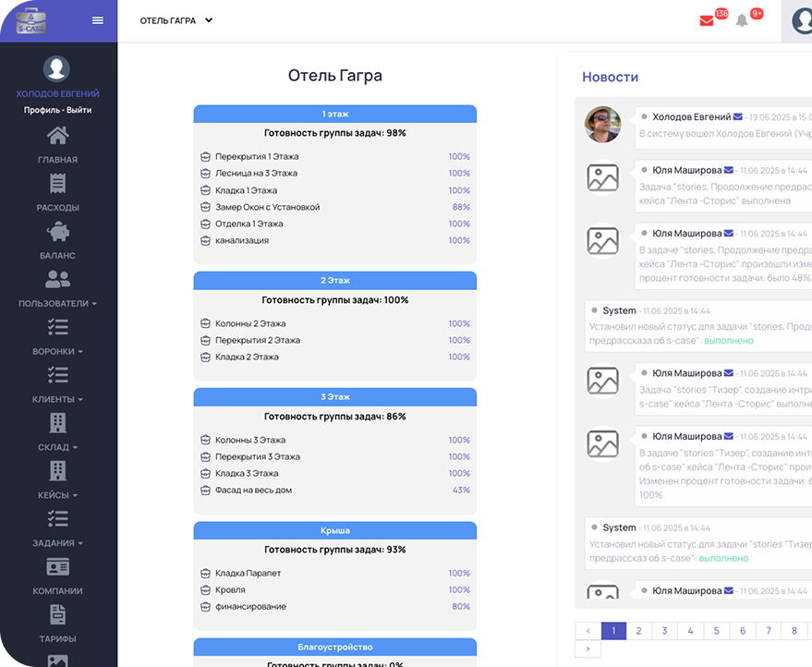Open the Баланс menu label
This screenshot has height=667, width=812.
[x=57, y=255]
